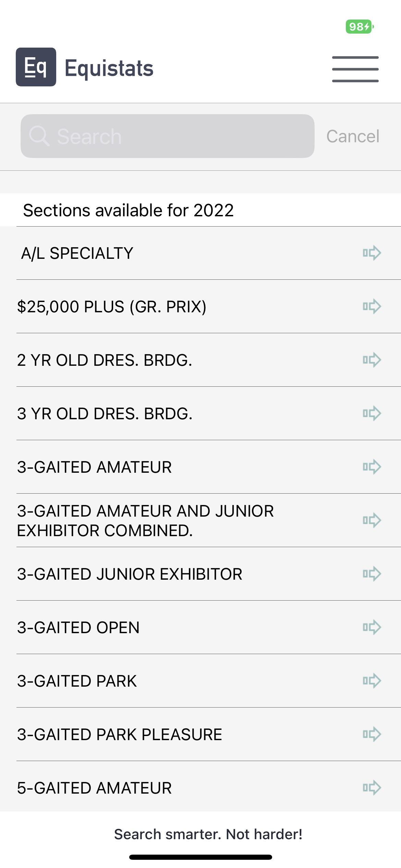Viewport: 401px width, 868px height.
Task: Expand 3-GAITED PARK PLEASURE section arrow
Action: click(372, 734)
